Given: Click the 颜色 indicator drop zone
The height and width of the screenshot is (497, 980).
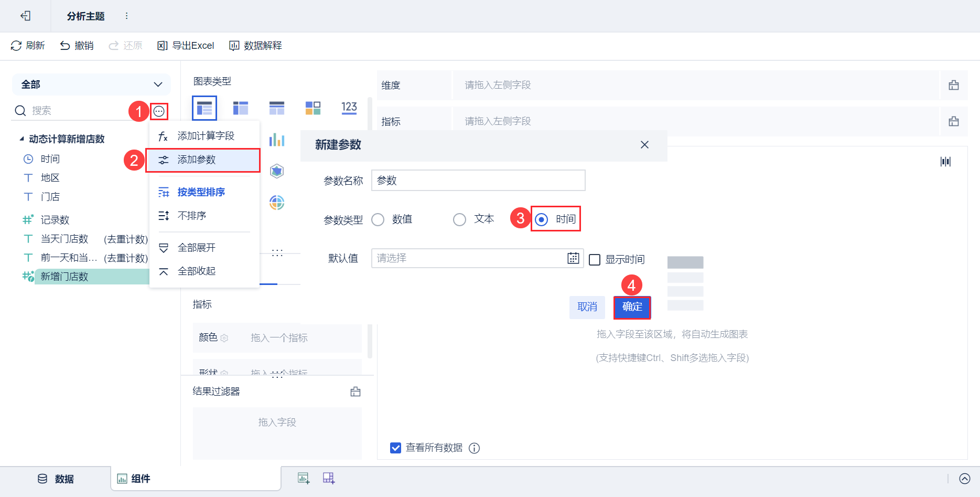Looking at the screenshot, I should point(279,338).
